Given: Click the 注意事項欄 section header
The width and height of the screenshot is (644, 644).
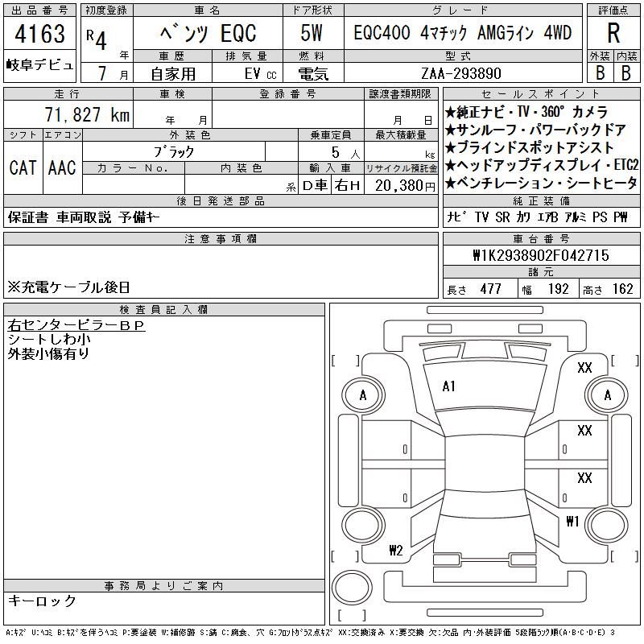Looking at the screenshot, I should 221,239.
